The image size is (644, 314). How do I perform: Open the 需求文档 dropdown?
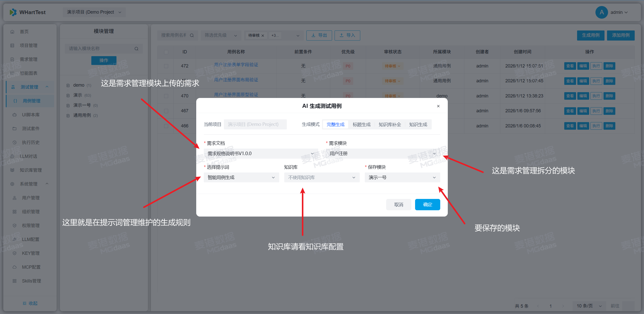261,154
